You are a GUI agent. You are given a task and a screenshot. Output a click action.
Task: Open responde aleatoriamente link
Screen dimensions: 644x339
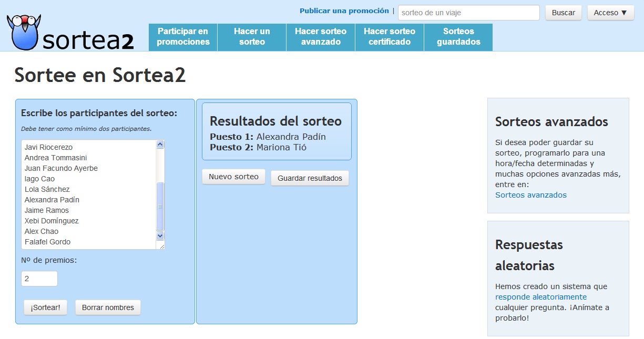point(541,297)
